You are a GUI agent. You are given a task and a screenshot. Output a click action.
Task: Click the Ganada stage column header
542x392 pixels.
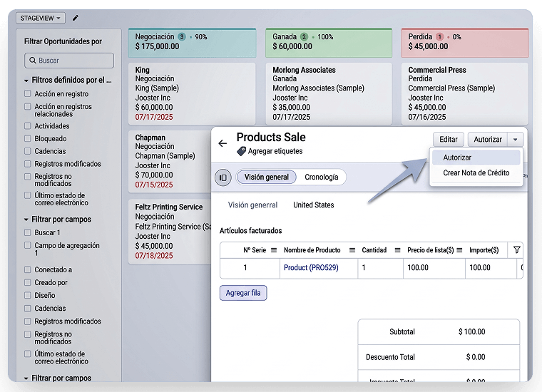click(329, 43)
